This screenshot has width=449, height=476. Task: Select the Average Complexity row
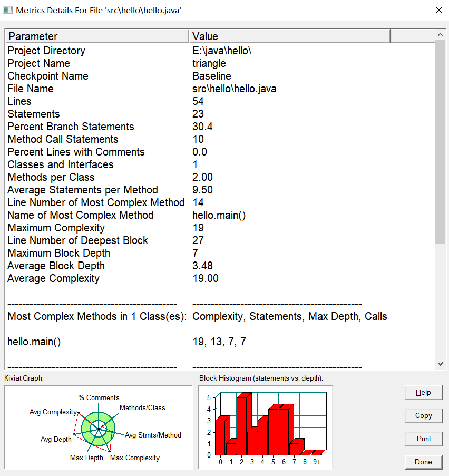[x=220, y=278]
